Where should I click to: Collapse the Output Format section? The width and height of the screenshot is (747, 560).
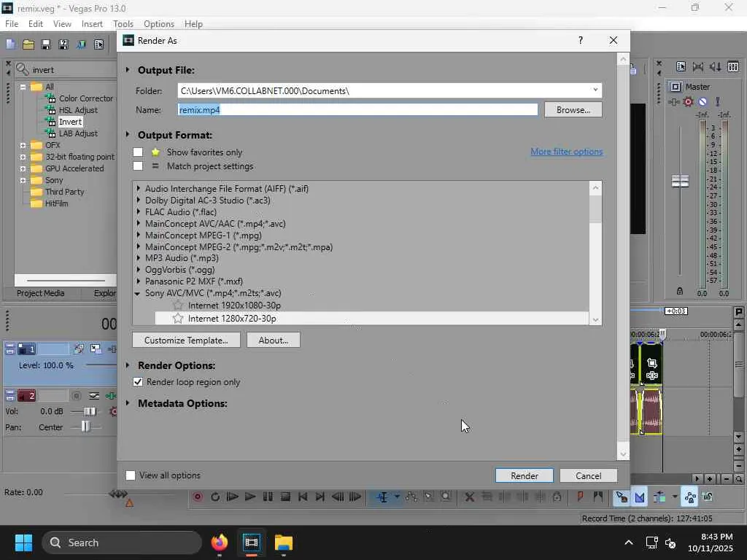[x=128, y=135]
